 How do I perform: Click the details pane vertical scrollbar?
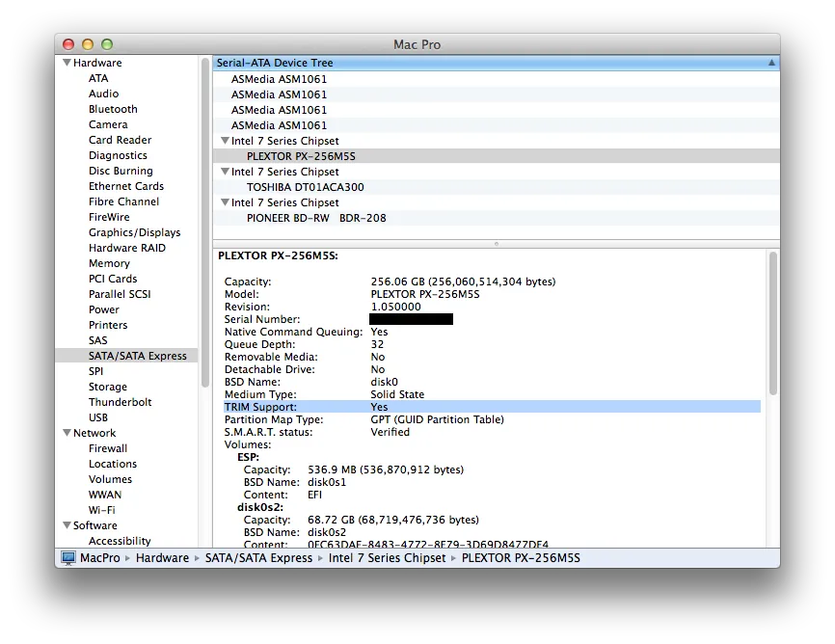point(772,323)
